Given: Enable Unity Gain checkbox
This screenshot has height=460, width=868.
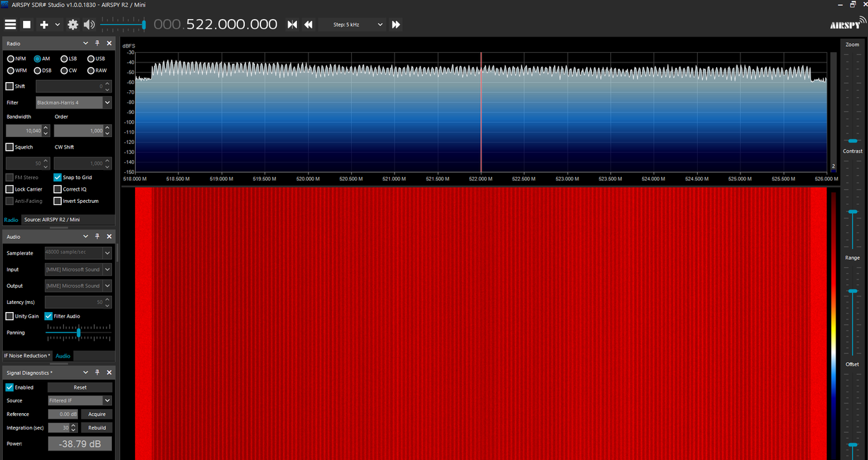Looking at the screenshot, I should click(x=9, y=316).
